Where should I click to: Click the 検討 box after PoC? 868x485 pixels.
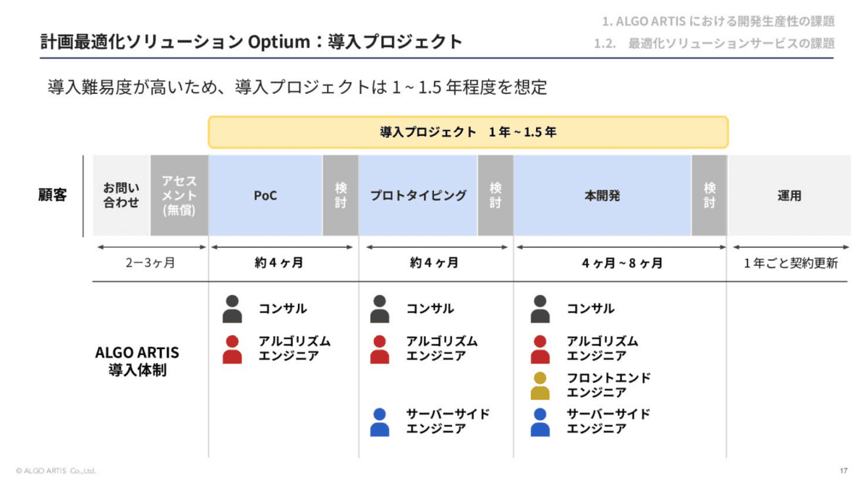click(341, 195)
